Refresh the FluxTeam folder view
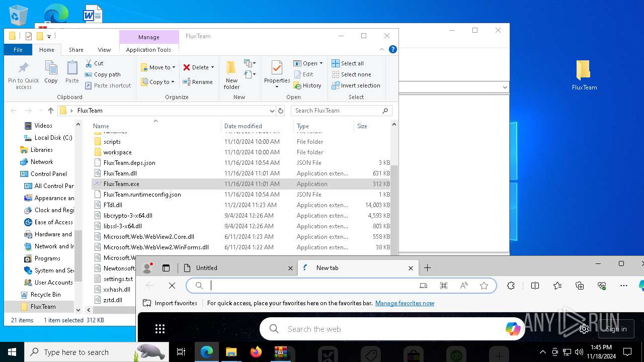The height and width of the screenshot is (362, 644). (x=281, y=111)
